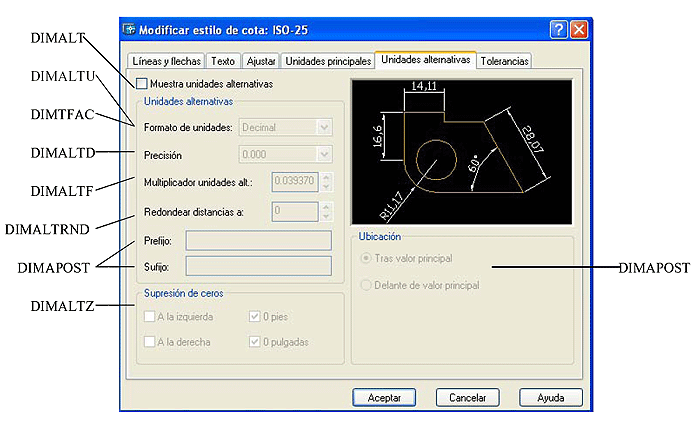Click the Multiplicador unidades alt. value field
Image resolution: width=700 pixels, height=435 pixels.
(295, 182)
